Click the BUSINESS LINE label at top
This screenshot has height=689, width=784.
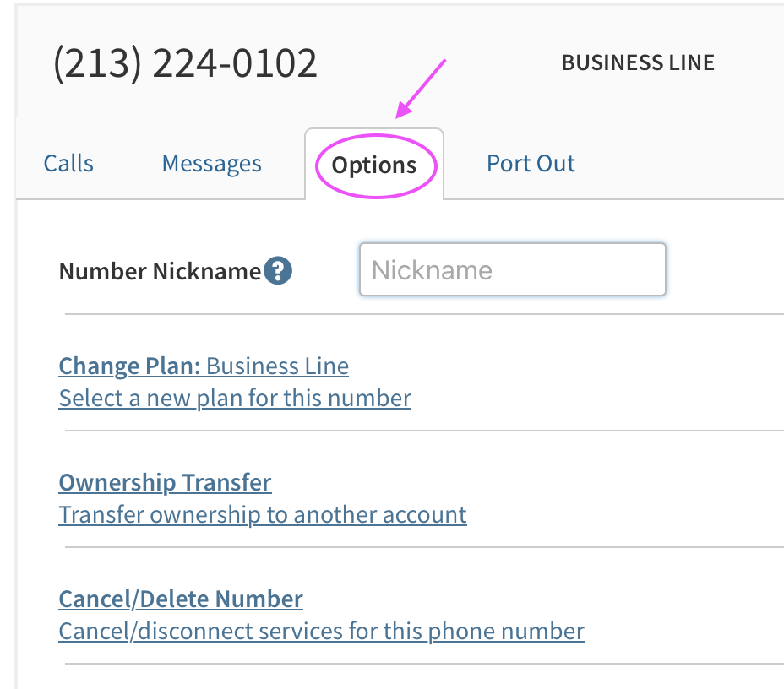tap(638, 62)
